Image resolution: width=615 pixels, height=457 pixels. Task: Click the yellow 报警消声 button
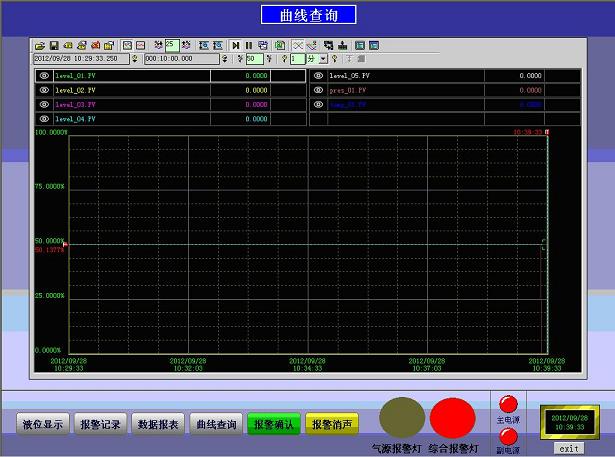332,424
